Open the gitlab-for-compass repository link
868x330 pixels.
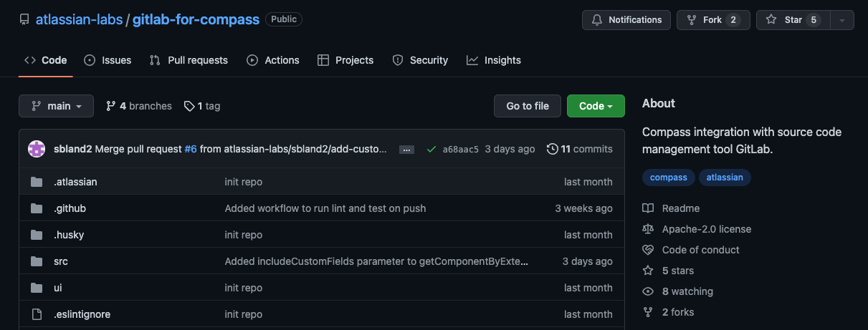pyautogui.click(x=196, y=19)
